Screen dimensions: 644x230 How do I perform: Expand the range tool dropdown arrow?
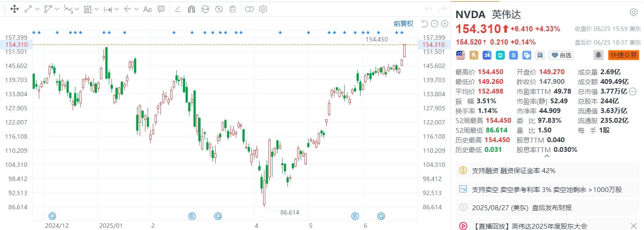coord(116,9)
